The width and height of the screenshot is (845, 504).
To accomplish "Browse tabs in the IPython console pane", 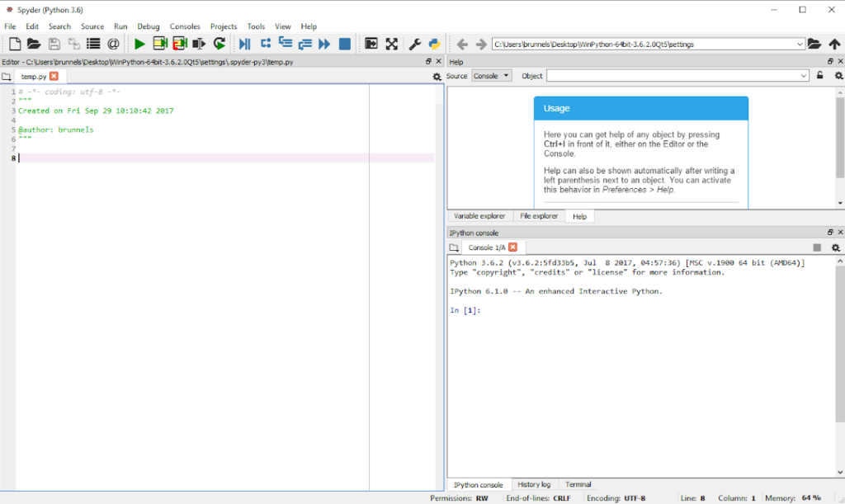I will [454, 247].
